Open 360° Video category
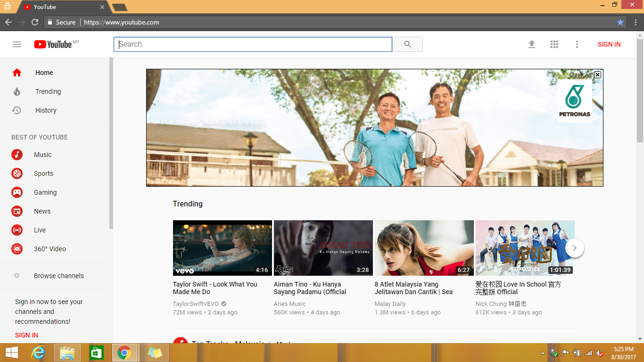Screen dimensions: 644x362 coord(50,249)
